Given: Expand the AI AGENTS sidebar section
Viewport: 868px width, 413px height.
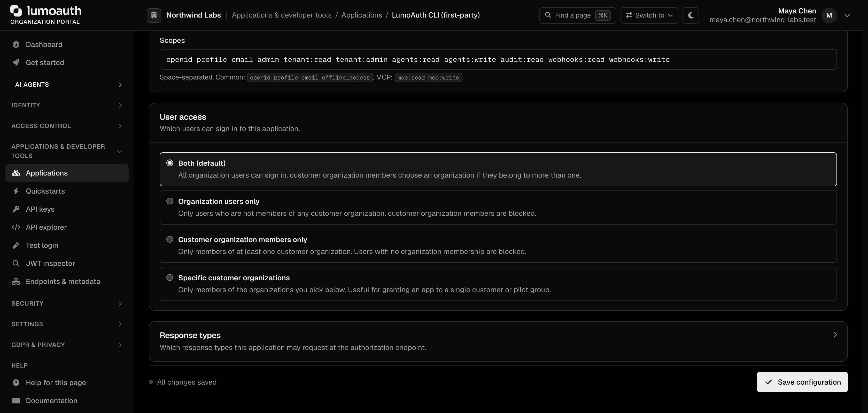Looking at the screenshot, I should point(67,85).
